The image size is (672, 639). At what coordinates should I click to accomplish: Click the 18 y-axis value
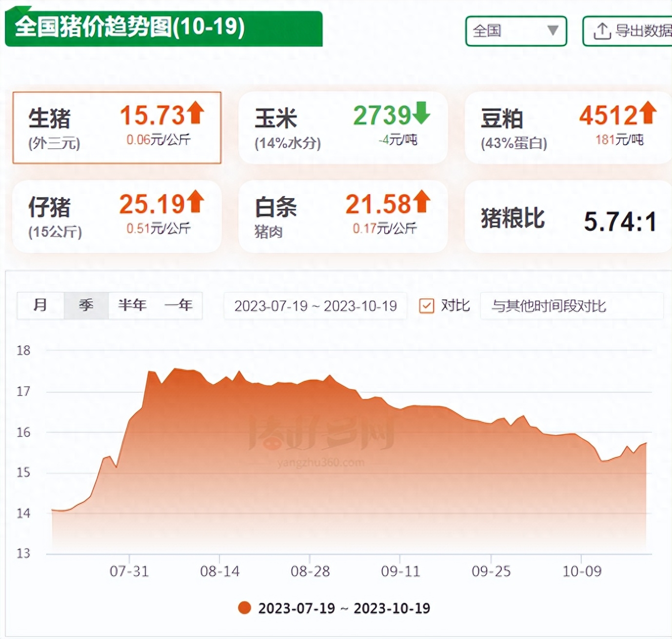pos(23,350)
